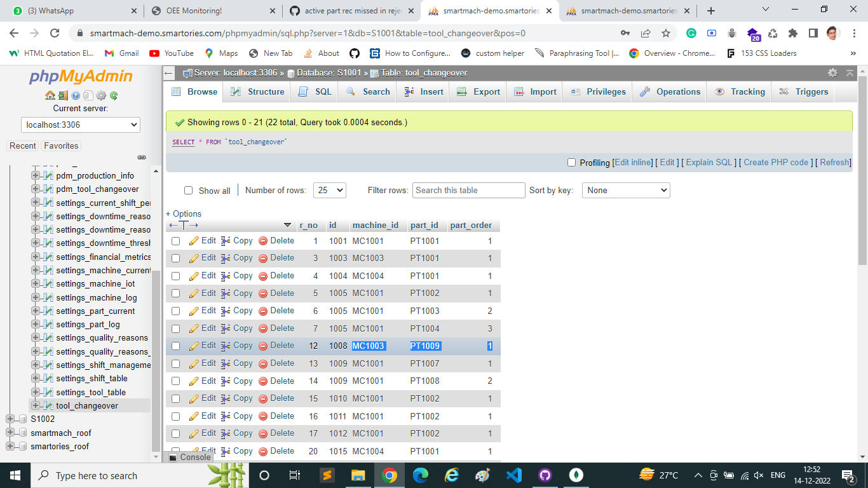This screenshot has width=868, height=488.
Task: Click the phpMyAdmin home icon in sidebar
Action: coord(50,97)
